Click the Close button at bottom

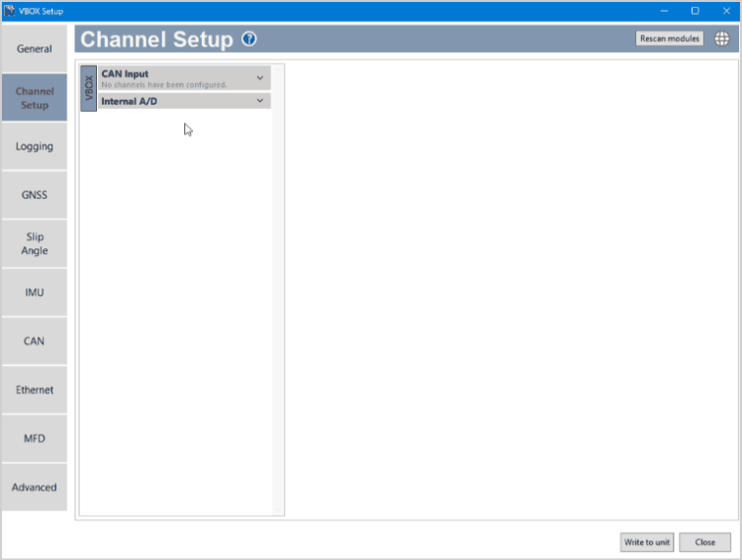tap(704, 542)
